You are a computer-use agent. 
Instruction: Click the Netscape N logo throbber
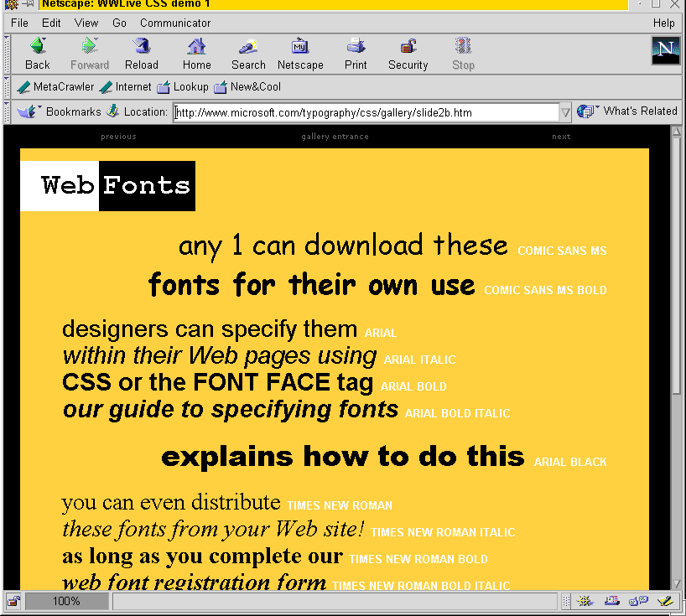(665, 51)
